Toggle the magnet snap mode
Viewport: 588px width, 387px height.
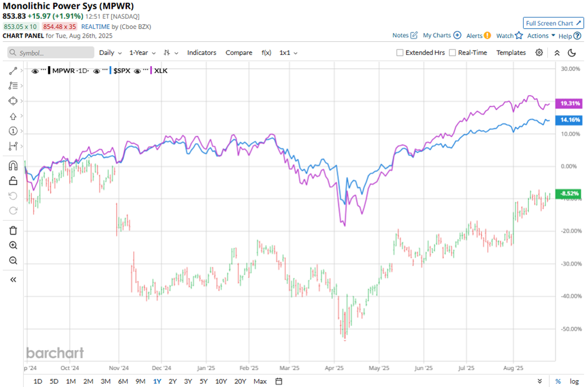click(x=13, y=166)
